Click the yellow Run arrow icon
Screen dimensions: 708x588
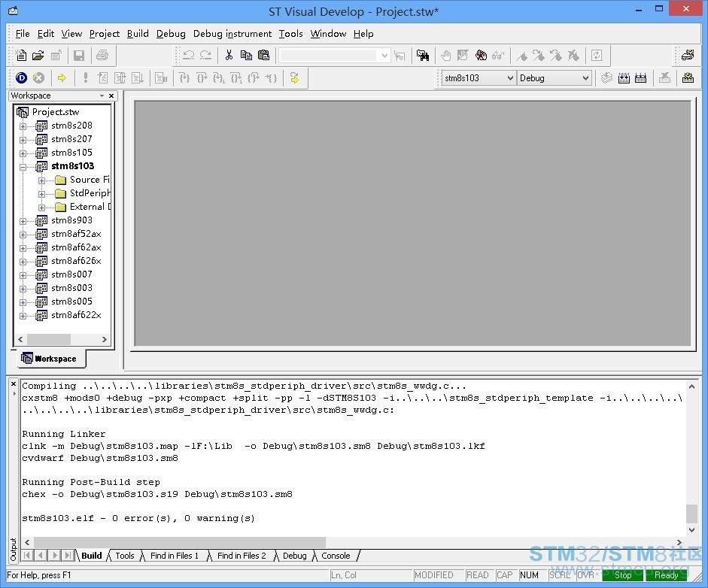pos(62,78)
